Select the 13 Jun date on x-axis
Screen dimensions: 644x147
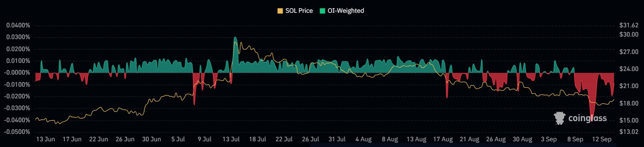pos(45,139)
